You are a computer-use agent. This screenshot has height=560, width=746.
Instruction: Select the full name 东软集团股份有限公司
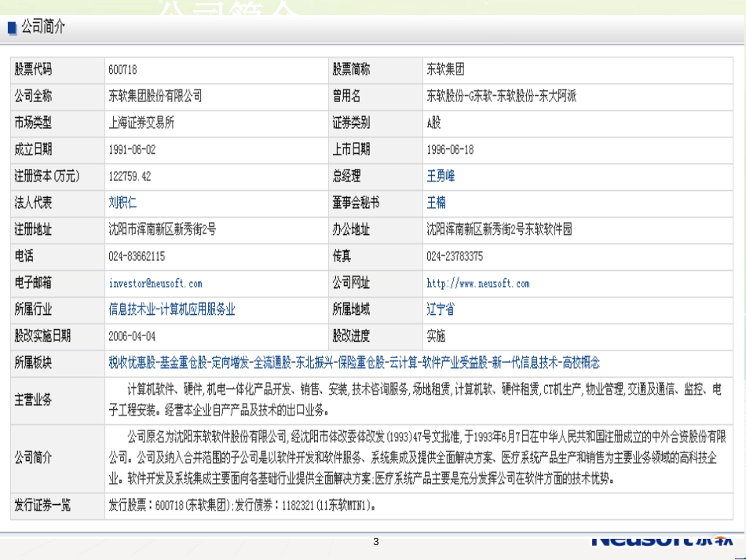pos(155,96)
